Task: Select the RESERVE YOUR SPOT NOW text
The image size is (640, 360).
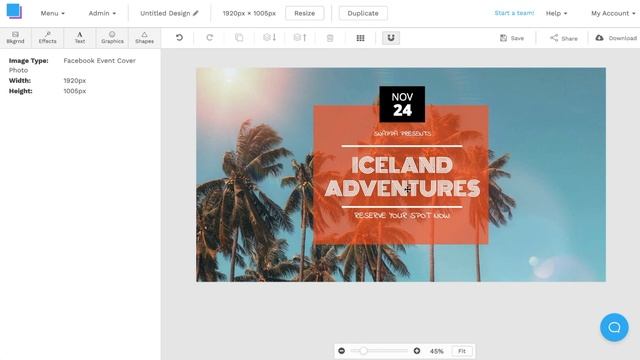Action: 402,215
